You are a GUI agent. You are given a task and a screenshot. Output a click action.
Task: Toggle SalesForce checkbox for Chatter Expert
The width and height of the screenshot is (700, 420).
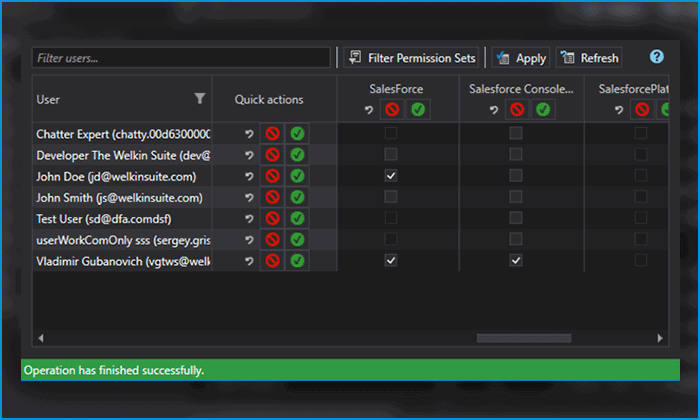[x=391, y=133]
